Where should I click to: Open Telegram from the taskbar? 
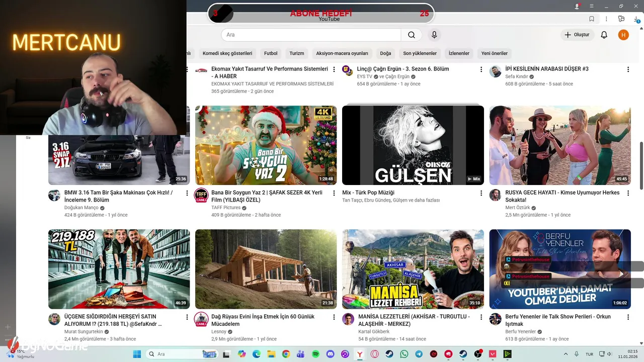pos(419,354)
